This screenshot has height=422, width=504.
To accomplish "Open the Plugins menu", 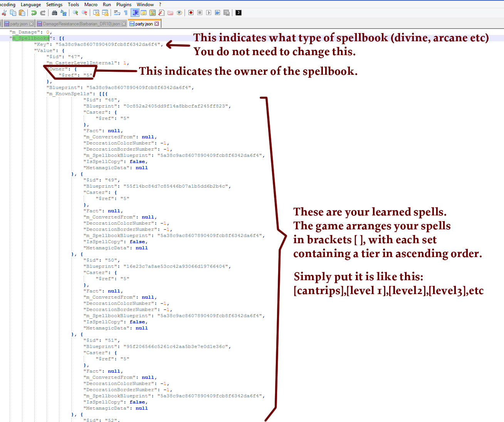I will [x=124, y=5].
